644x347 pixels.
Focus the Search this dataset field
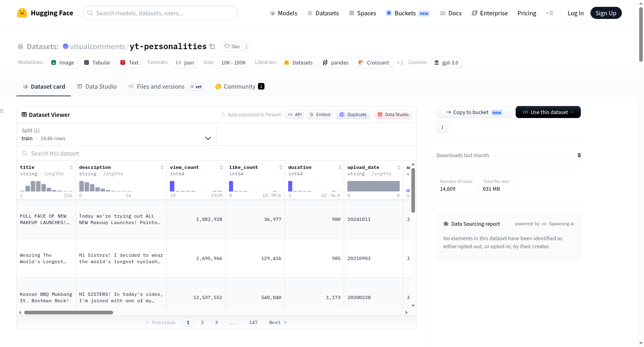(x=217, y=154)
